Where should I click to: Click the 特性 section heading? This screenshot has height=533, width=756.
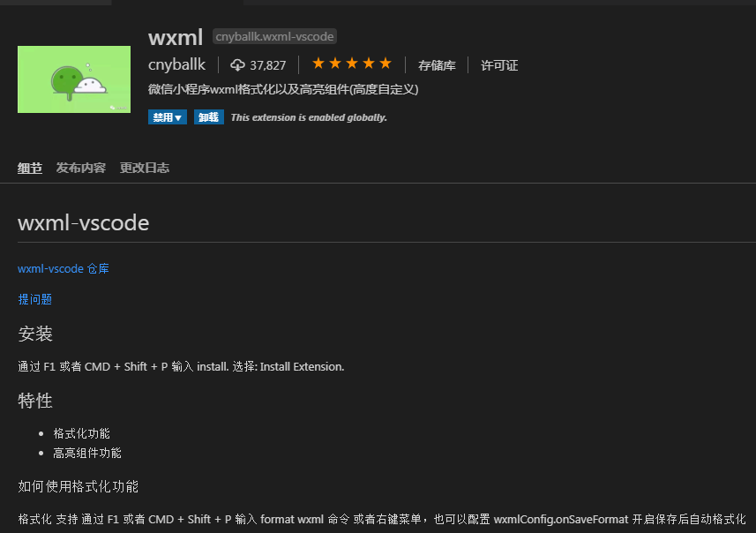coord(35,401)
